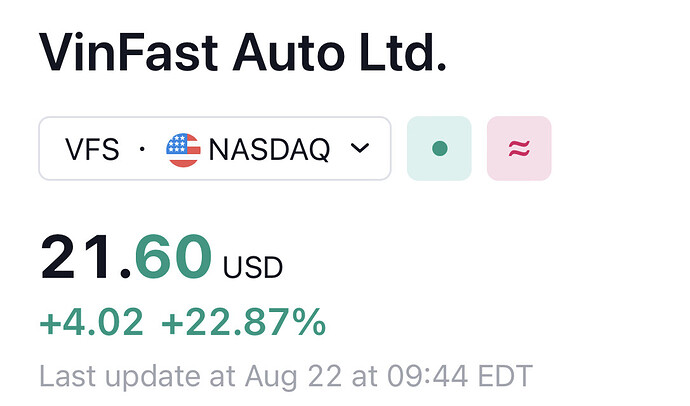690x406 pixels.
Task: Click the green market status dot
Action: (x=439, y=149)
